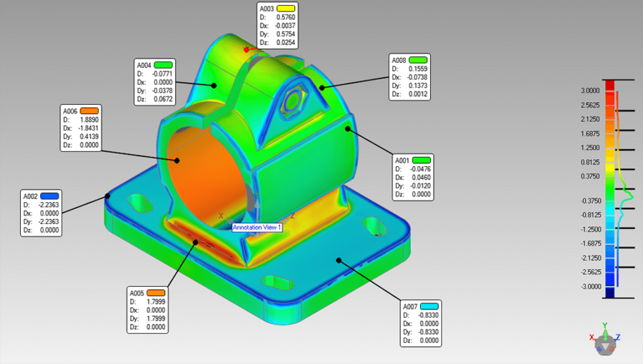
Task: Click the Annotation View 1 label
Action: tap(257, 227)
